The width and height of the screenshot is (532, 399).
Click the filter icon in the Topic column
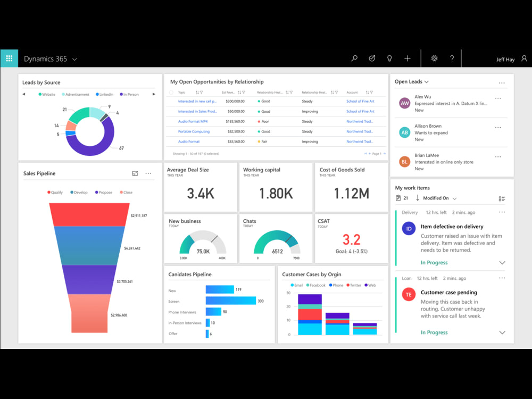[201, 92]
